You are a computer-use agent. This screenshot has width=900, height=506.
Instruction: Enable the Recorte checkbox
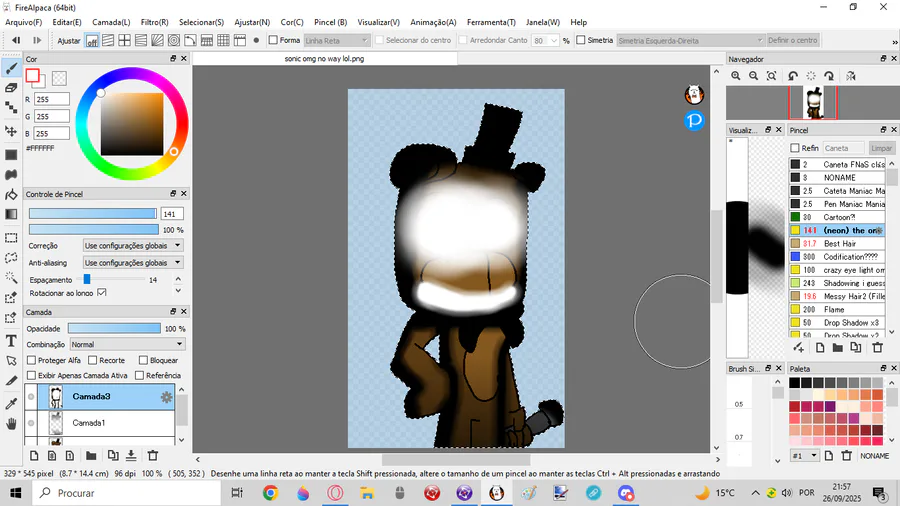[x=92, y=360]
